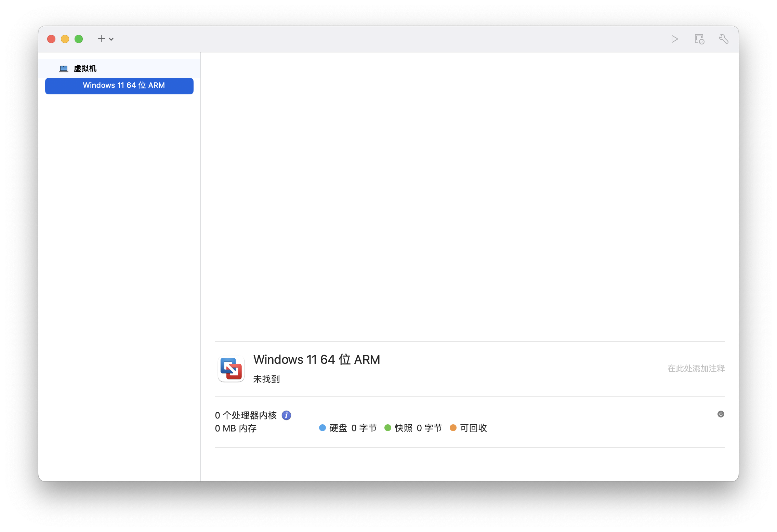The width and height of the screenshot is (777, 532).
Task: Click the refresh disk usage icon
Action: coord(721,414)
